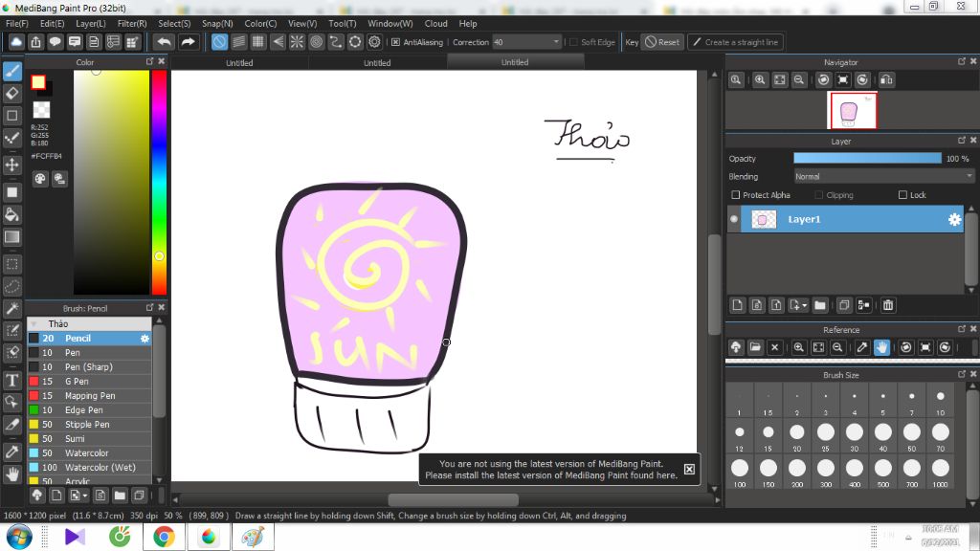Enable the layer Lock checkbox
This screenshot has height=551, width=980.
pyautogui.click(x=902, y=195)
